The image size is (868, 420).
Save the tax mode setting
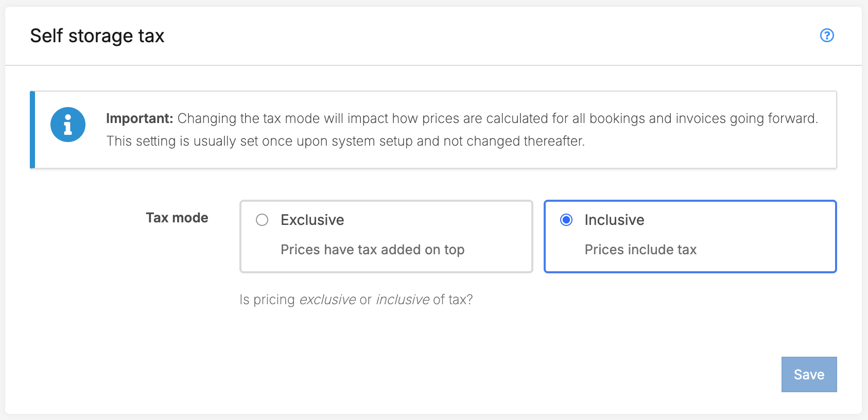click(x=809, y=374)
